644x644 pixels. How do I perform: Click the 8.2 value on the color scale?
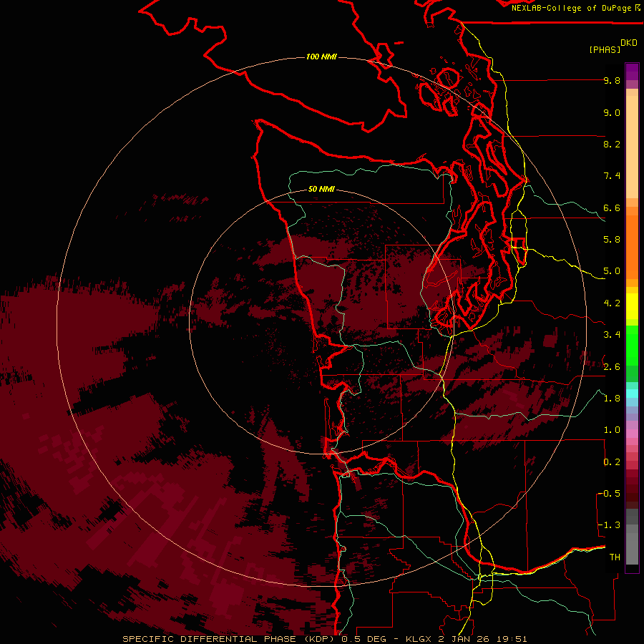[612, 144]
